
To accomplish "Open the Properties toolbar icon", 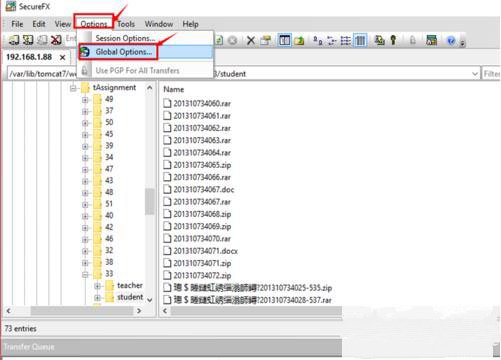I will 266,41.
